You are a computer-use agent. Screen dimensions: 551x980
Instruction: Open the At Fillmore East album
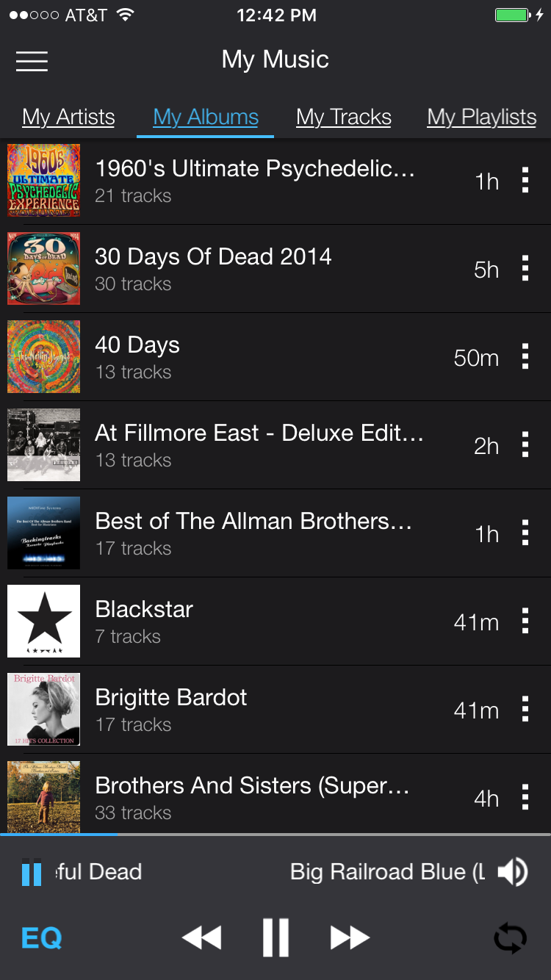tap(259, 444)
